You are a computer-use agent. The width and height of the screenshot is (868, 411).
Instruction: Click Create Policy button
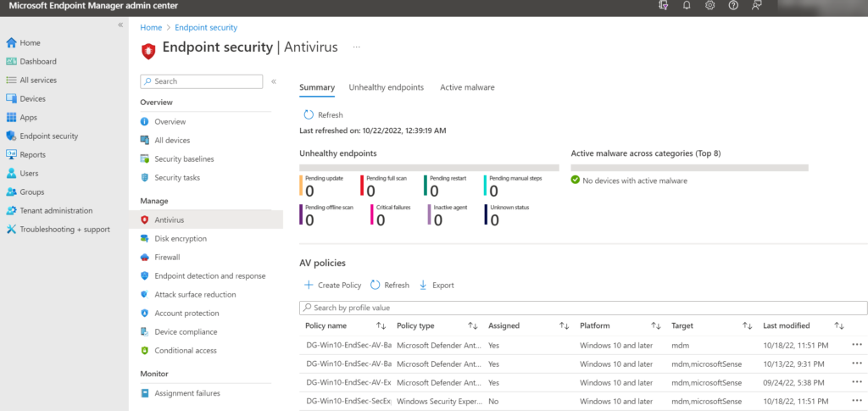tap(332, 286)
